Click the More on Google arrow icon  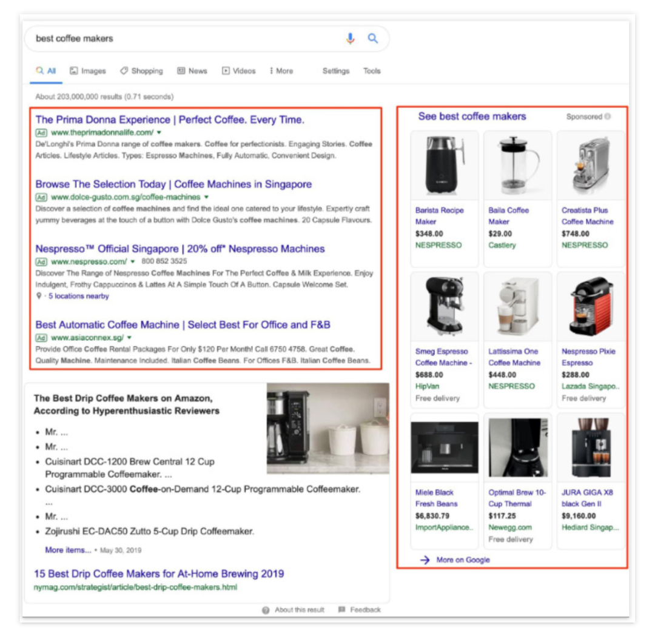point(425,560)
